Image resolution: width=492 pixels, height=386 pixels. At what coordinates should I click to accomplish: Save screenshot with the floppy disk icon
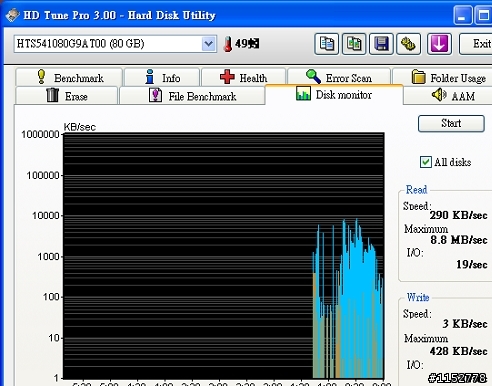point(381,44)
